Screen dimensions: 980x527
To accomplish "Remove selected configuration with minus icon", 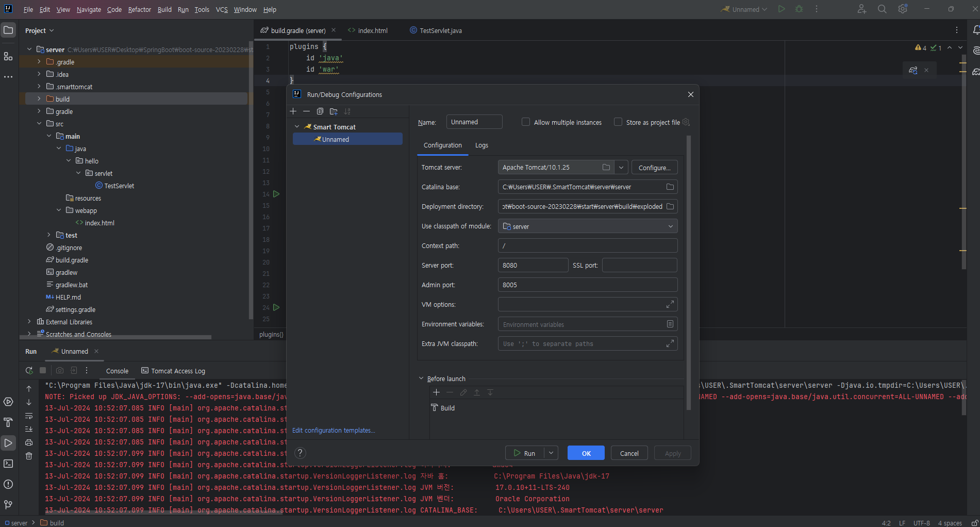I will [x=307, y=111].
